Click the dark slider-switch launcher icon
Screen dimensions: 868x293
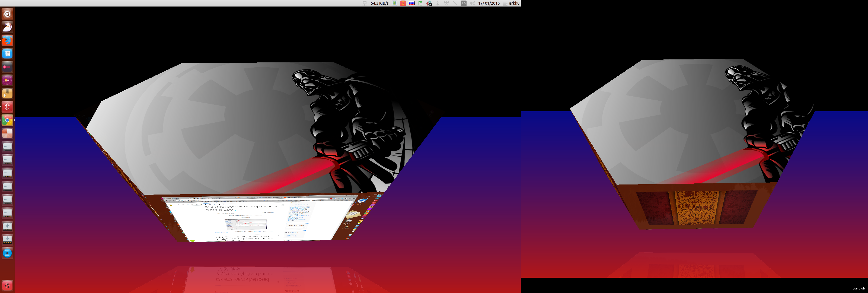point(7,67)
